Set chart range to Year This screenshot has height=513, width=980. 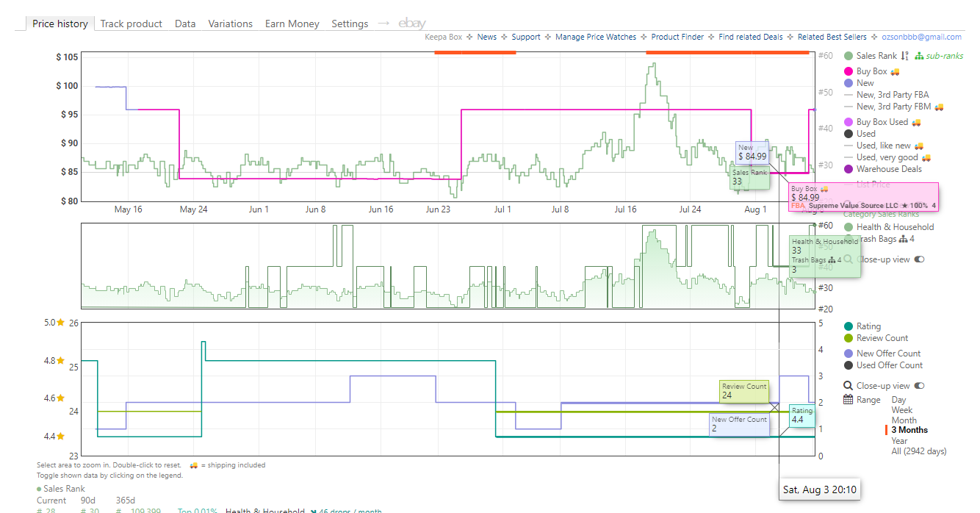pyautogui.click(x=899, y=441)
